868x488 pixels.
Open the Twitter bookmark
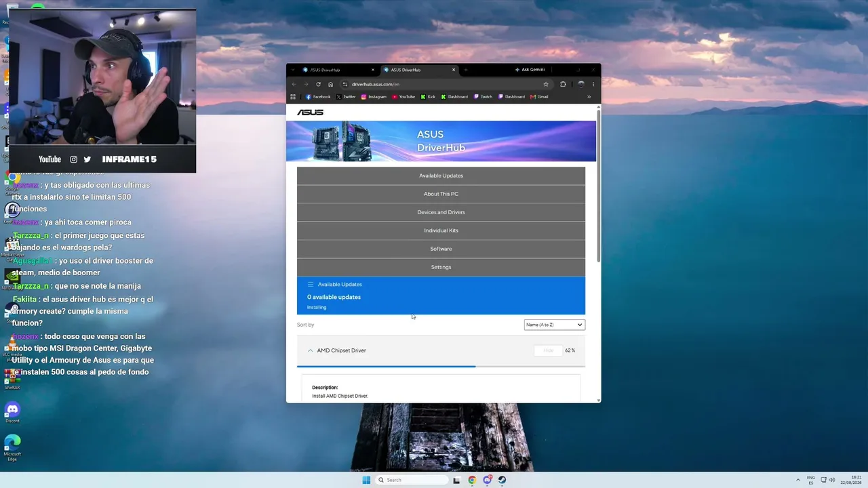pos(346,97)
